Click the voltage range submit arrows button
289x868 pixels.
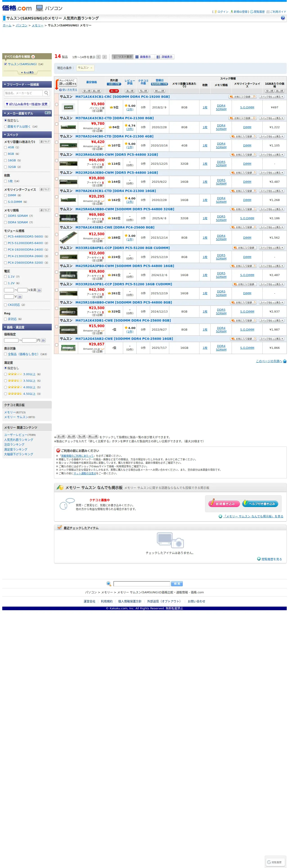point(39,290)
